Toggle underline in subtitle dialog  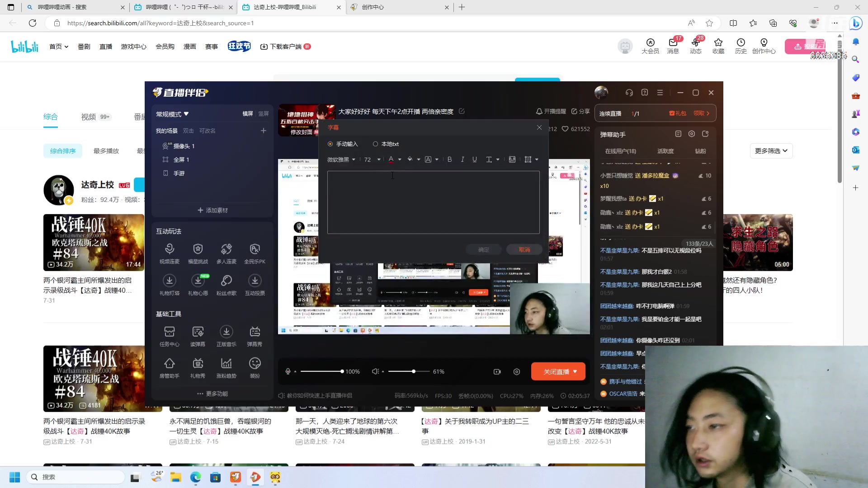(x=474, y=159)
